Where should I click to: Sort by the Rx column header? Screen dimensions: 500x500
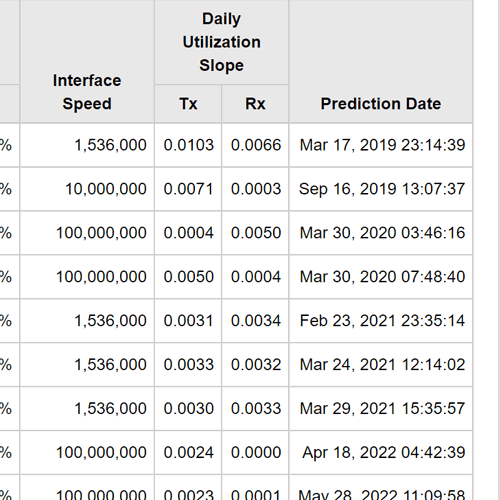[x=255, y=104]
